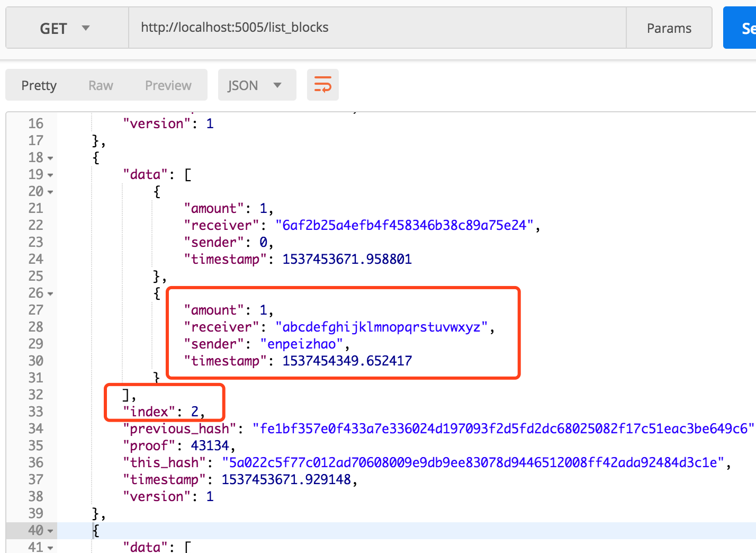Screen dimensions: 756x553
Task: Collapse the object at line 18
Action: click(x=50, y=158)
